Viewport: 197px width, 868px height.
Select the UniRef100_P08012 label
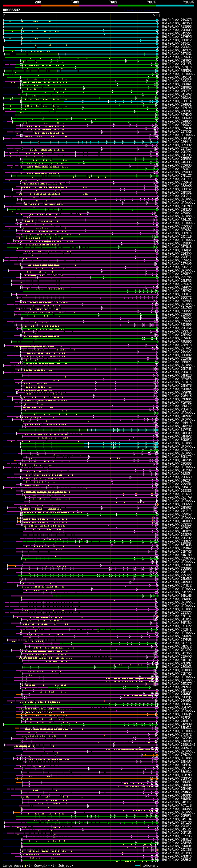tap(177, 40)
